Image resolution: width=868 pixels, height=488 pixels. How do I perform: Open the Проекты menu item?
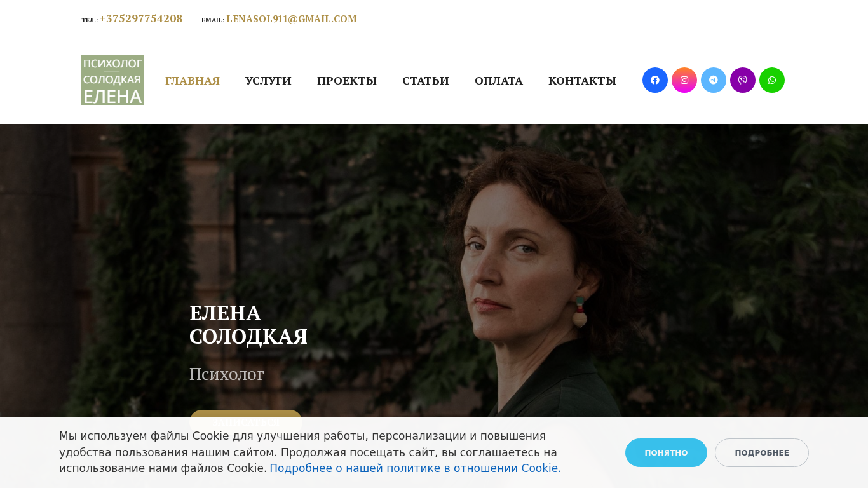(347, 81)
